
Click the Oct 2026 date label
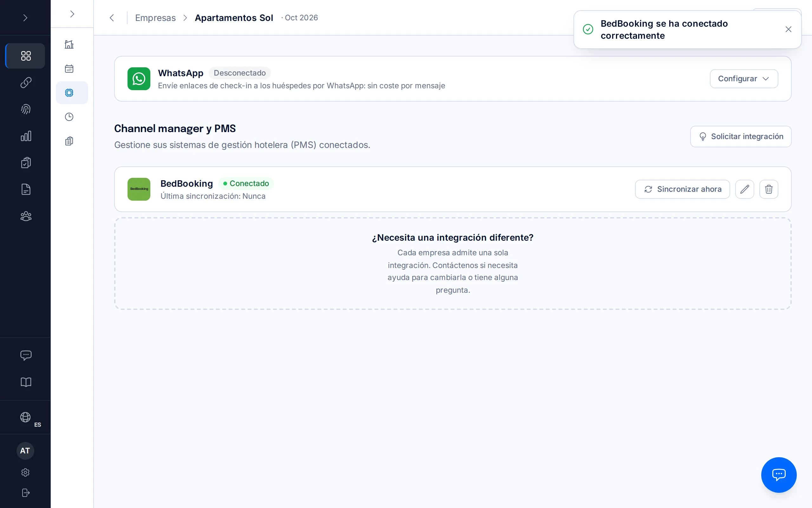point(301,18)
